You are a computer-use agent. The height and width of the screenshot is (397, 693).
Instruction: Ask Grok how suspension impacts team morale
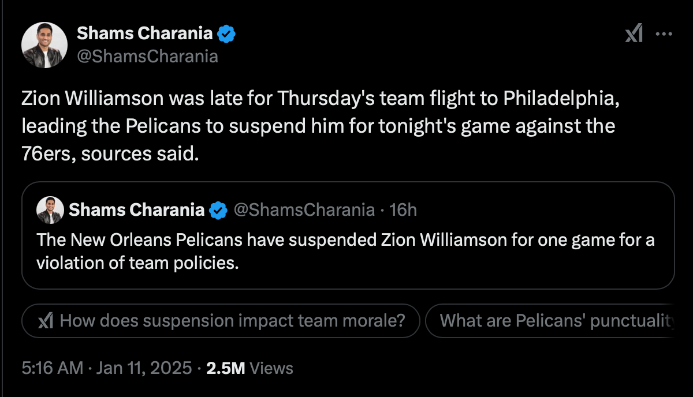[221, 321]
